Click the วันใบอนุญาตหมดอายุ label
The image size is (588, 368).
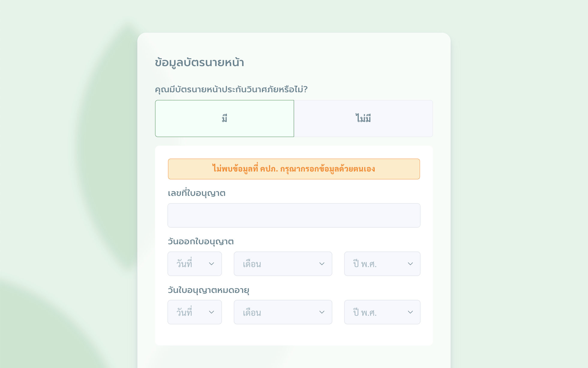208,290
